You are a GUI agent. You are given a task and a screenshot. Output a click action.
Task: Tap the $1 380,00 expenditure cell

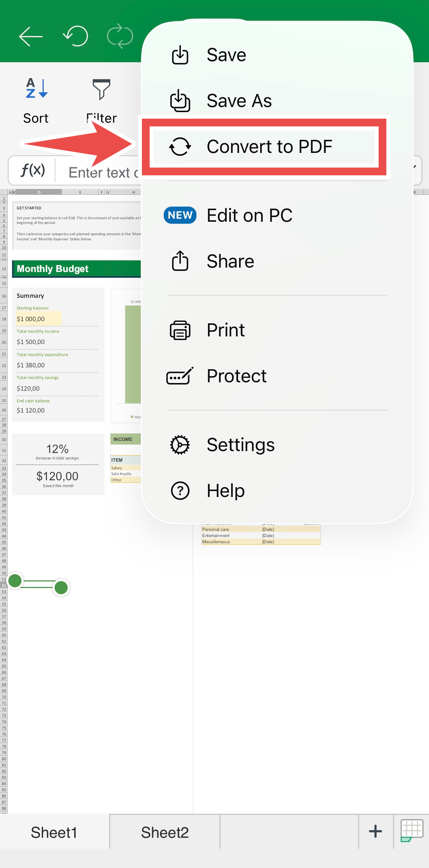pyautogui.click(x=31, y=365)
